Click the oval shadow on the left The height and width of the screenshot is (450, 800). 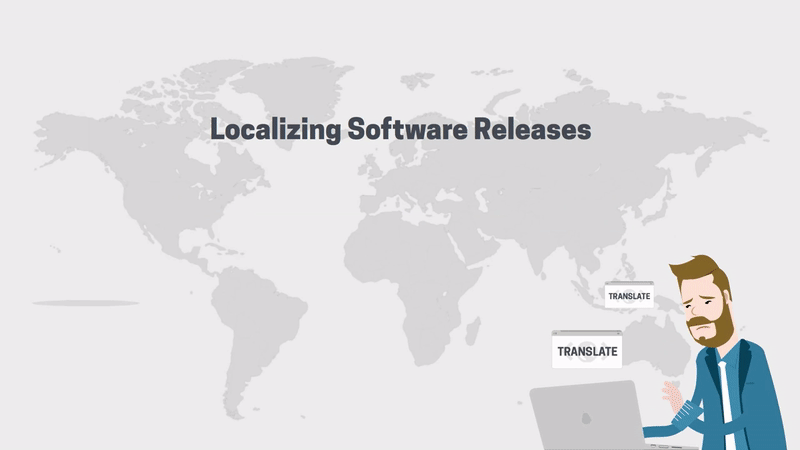(85, 303)
